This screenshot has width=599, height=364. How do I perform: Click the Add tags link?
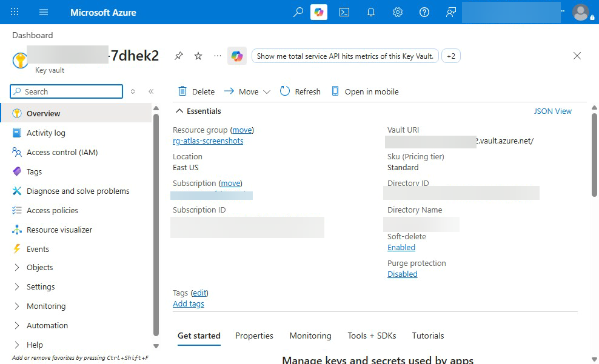189,303
